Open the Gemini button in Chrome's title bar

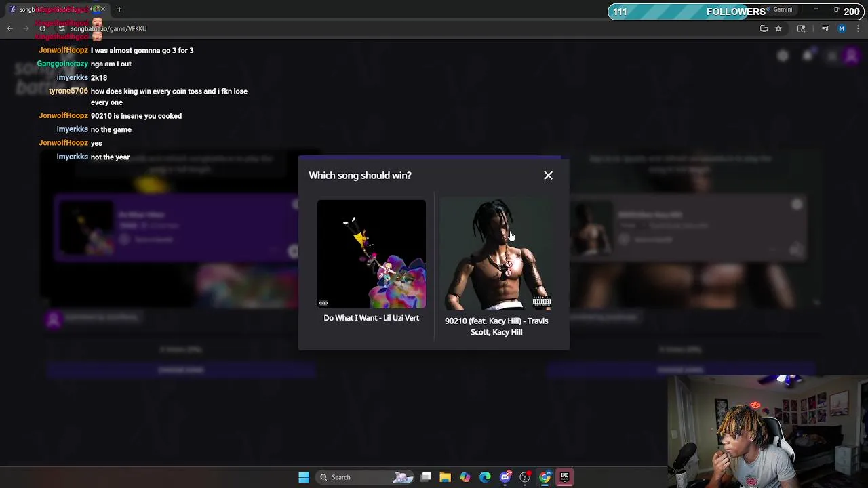click(778, 9)
